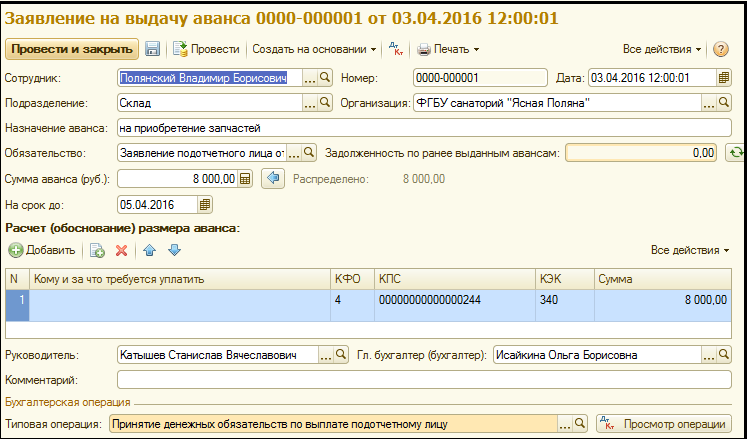The height and width of the screenshot is (439, 747).
Task: Open the Сотрудник magnifier lookup
Action: point(325,78)
